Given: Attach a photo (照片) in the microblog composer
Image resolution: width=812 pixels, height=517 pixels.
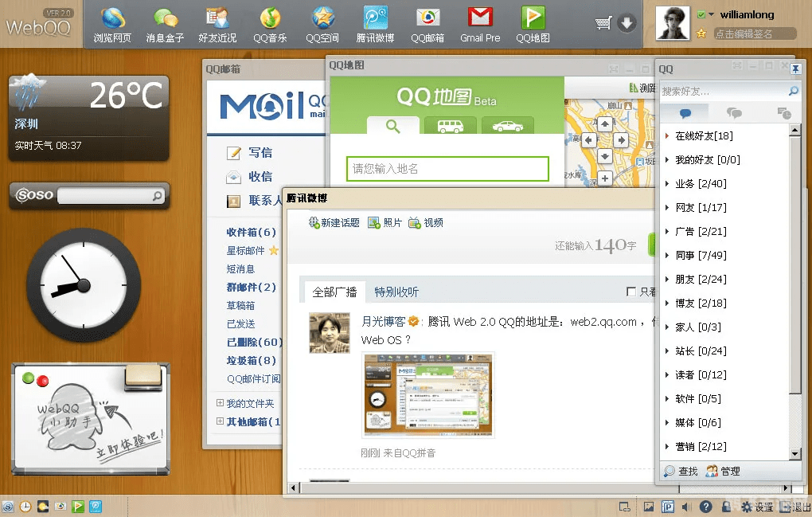Looking at the screenshot, I should 385,224.
